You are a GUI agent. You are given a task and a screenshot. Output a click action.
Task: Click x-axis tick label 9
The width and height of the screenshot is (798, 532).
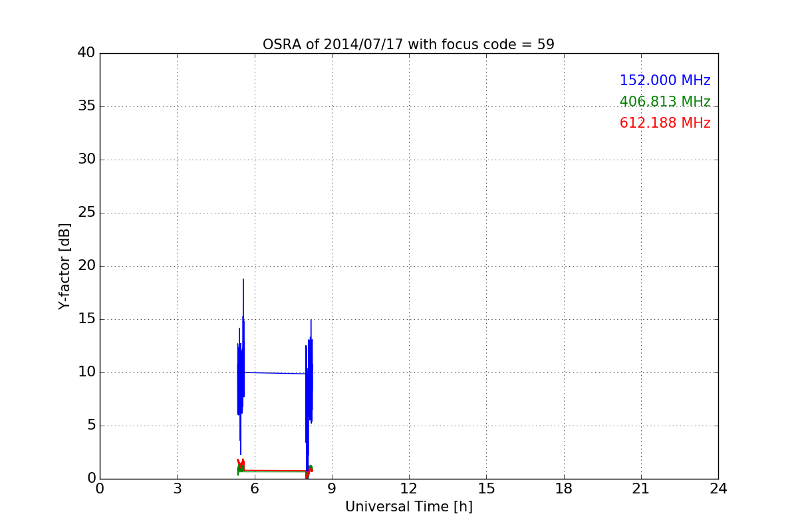[x=331, y=489]
